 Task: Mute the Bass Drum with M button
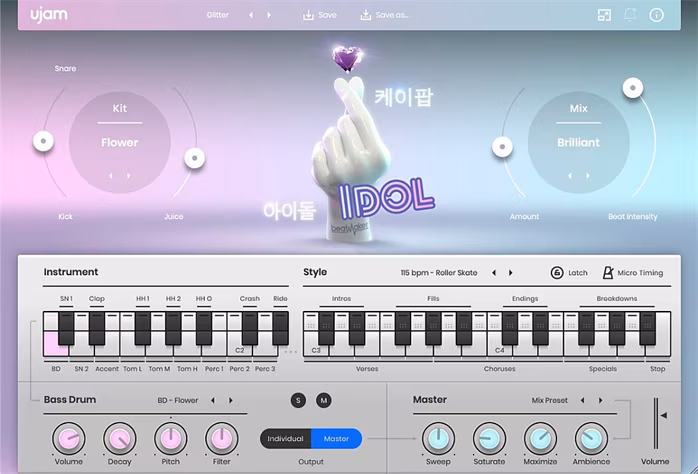pyautogui.click(x=323, y=400)
